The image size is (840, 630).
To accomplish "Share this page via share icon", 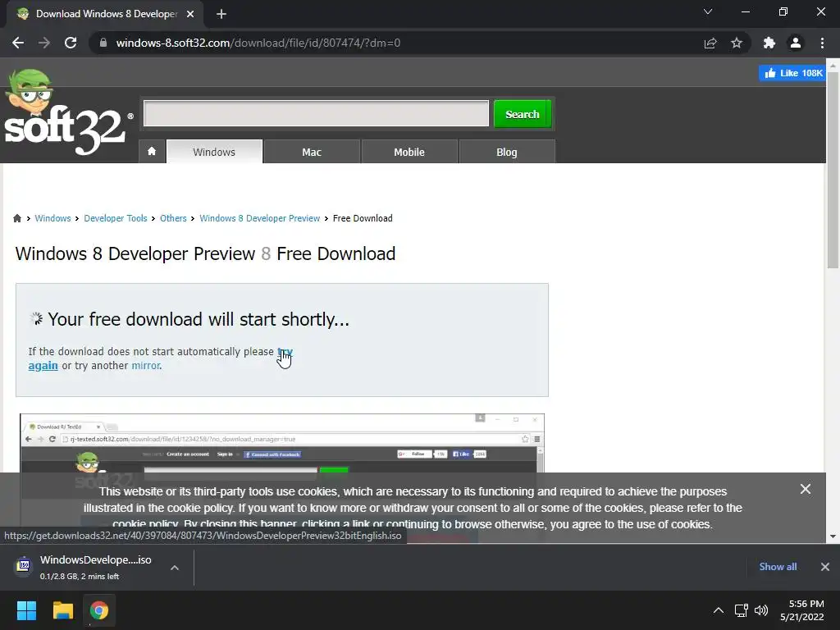I will click(x=710, y=43).
